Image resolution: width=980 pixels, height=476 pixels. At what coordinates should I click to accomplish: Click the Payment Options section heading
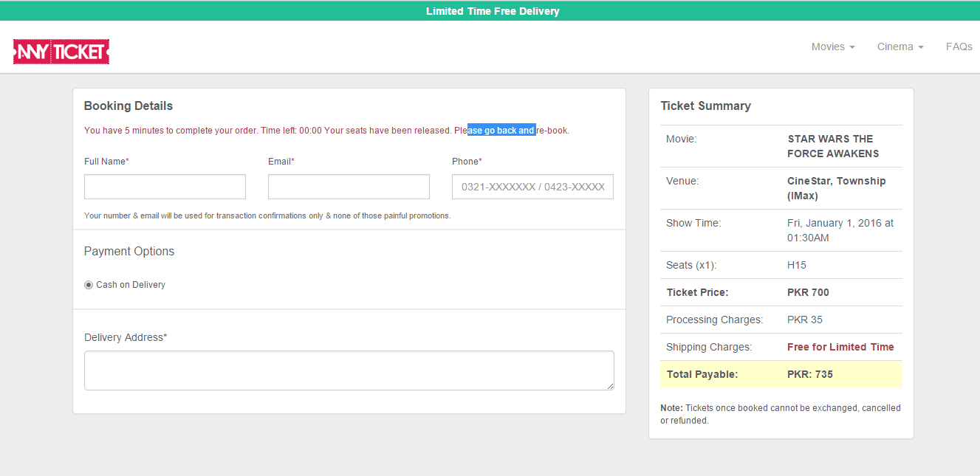point(129,251)
